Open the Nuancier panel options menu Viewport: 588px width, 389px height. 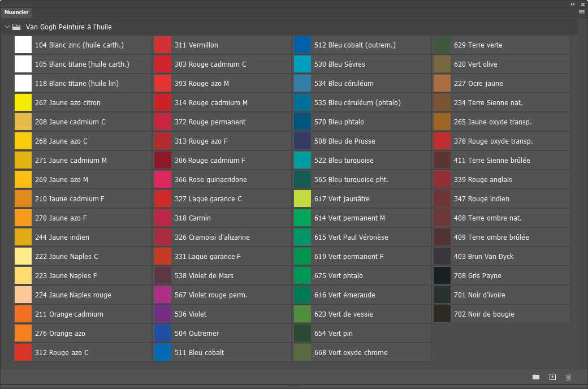582,12
